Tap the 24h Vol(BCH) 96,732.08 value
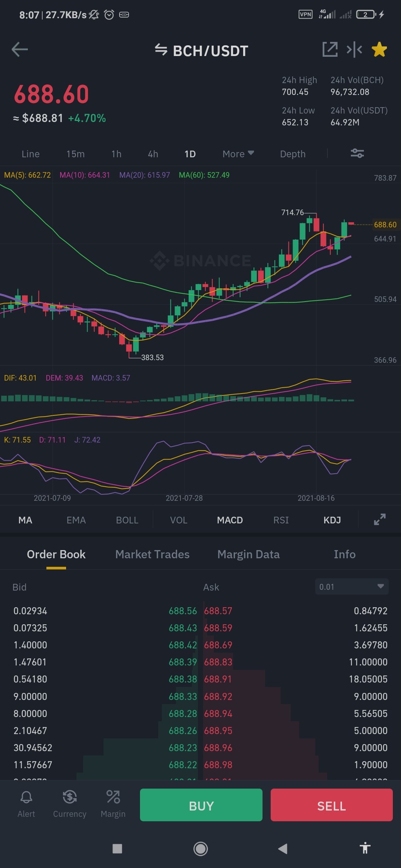Screen dimensions: 401x868 click(350, 92)
